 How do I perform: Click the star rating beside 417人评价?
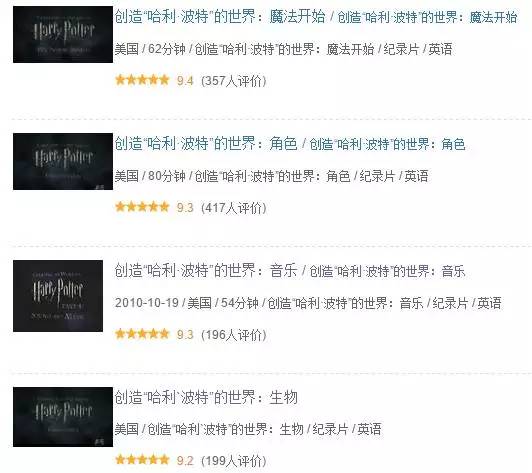click(x=142, y=207)
